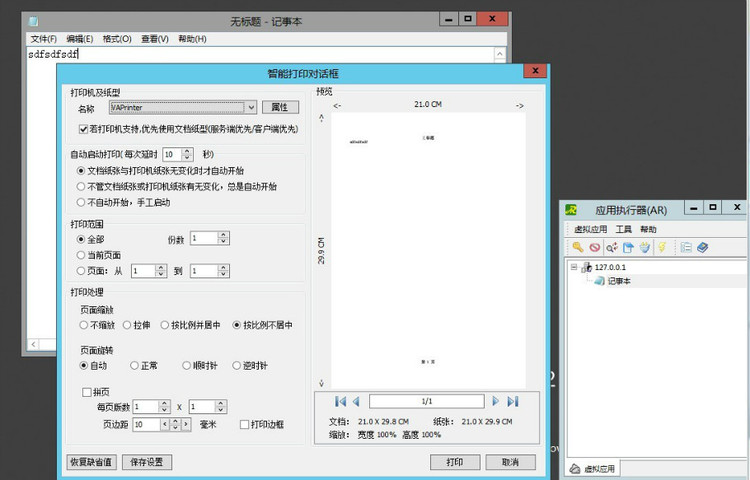Viewport: 750px width, 480px height.
Task: Select the 当前页面 print range option
Action: click(x=81, y=255)
